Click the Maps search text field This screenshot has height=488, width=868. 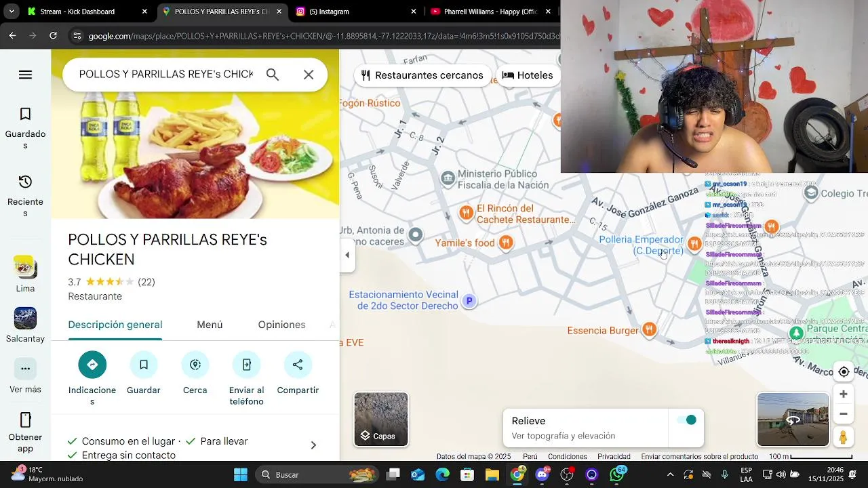pyautogui.click(x=166, y=75)
